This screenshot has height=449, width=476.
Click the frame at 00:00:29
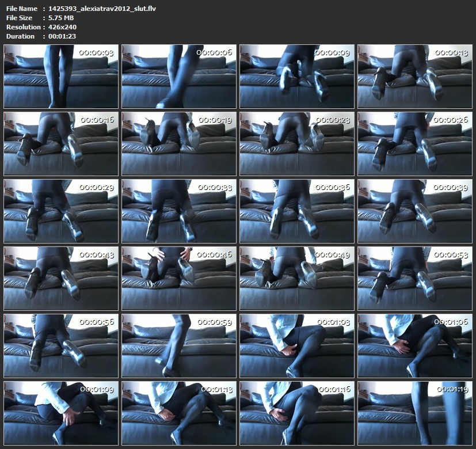[x=61, y=211]
